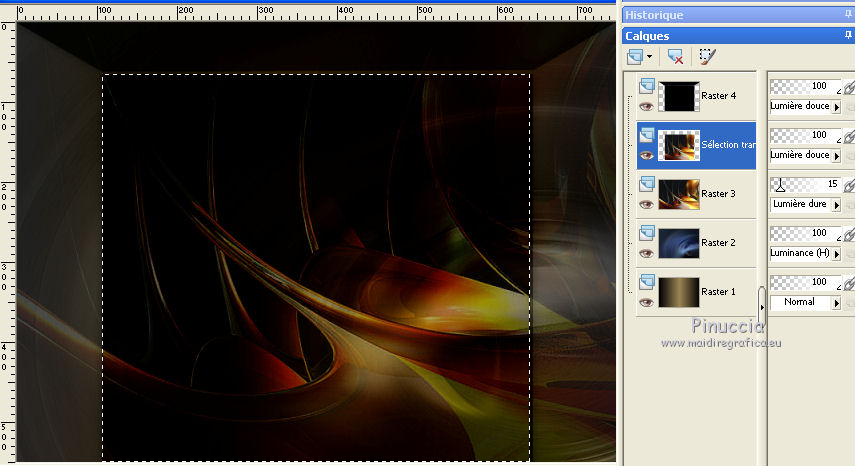Hide the Raster 1 layer
855x466 pixels.
point(646,302)
